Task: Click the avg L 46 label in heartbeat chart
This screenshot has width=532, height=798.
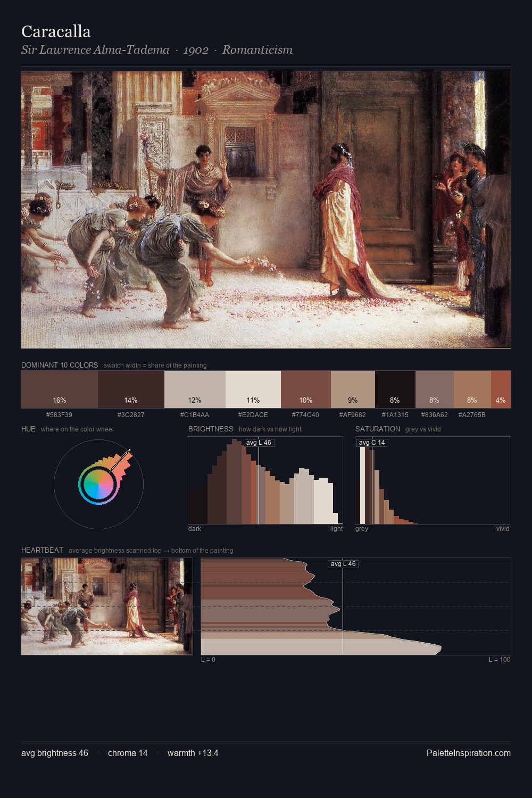Action: pos(343,564)
